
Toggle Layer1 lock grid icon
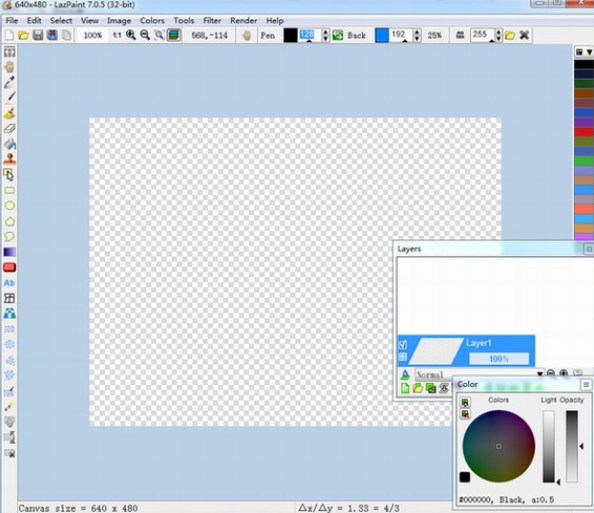[403, 357]
